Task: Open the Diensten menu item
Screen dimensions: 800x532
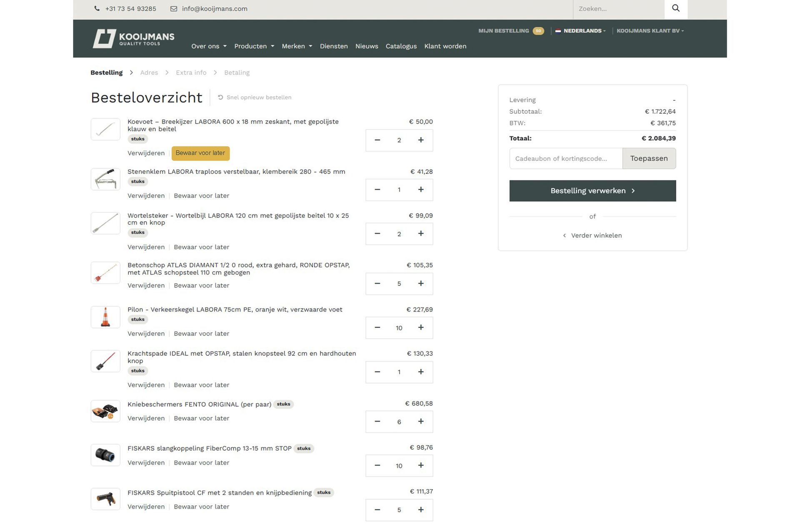Action: pyautogui.click(x=334, y=46)
